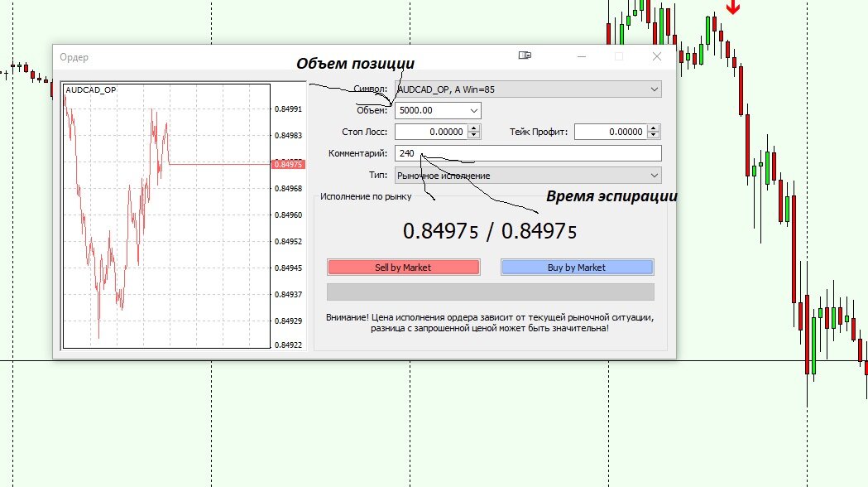868x487 pixels.
Task: Open the Тип dropdown Рыночное исполнение
Action: coord(528,176)
